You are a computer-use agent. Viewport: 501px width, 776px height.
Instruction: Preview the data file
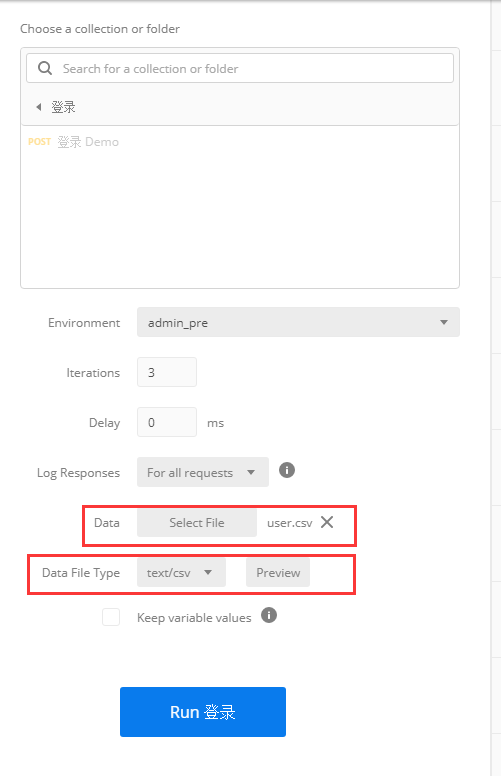(278, 573)
